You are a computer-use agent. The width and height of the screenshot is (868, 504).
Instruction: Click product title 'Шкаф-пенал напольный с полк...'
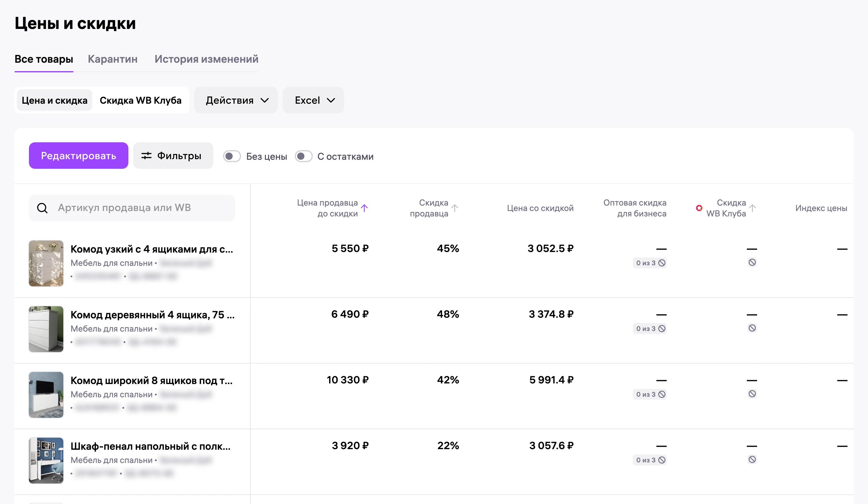tap(150, 446)
